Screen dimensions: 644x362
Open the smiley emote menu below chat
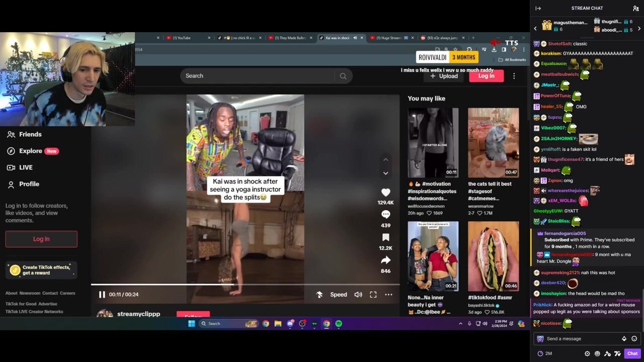597,353
